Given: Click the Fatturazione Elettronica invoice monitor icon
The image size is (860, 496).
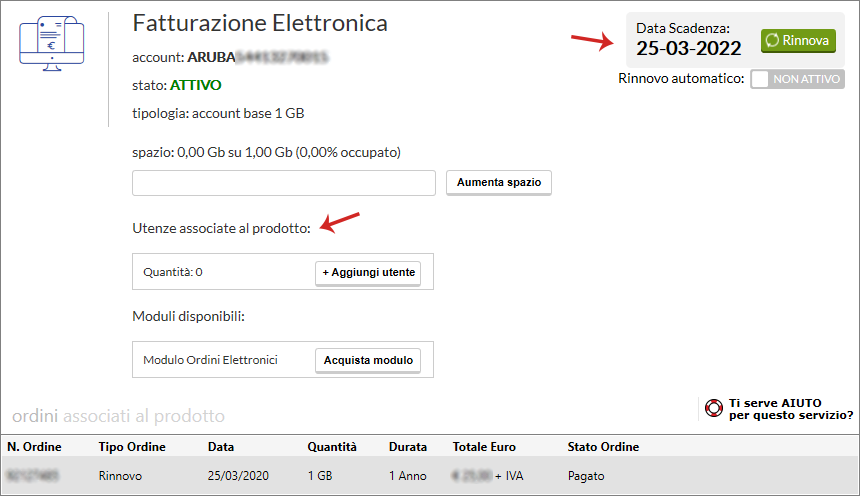Looking at the screenshot, I should [x=51, y=43].
